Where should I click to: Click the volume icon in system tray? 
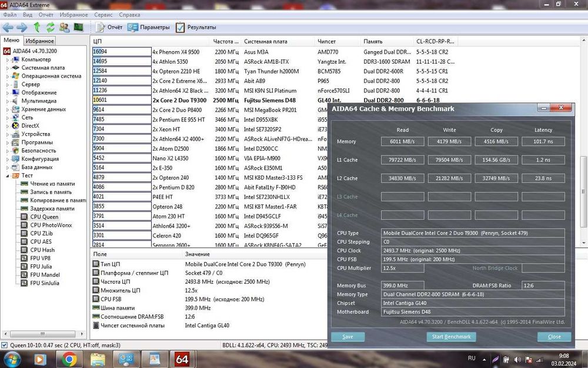pos(517,360)
